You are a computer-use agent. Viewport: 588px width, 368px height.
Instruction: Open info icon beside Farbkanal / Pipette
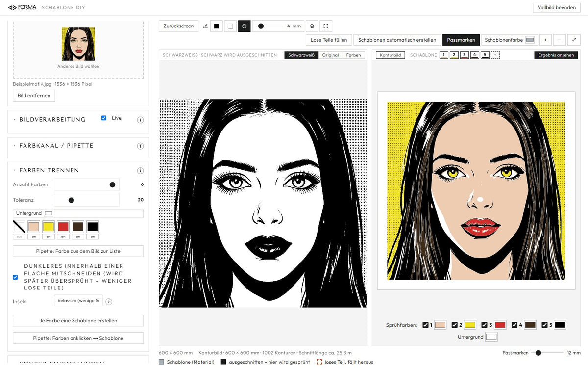(140, 146)
